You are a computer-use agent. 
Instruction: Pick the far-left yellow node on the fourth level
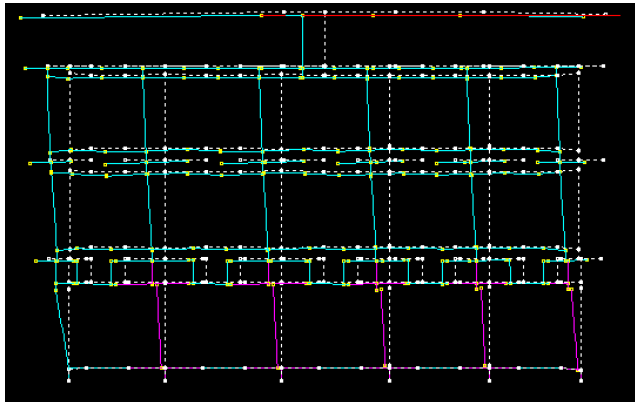tap(36, 260)
